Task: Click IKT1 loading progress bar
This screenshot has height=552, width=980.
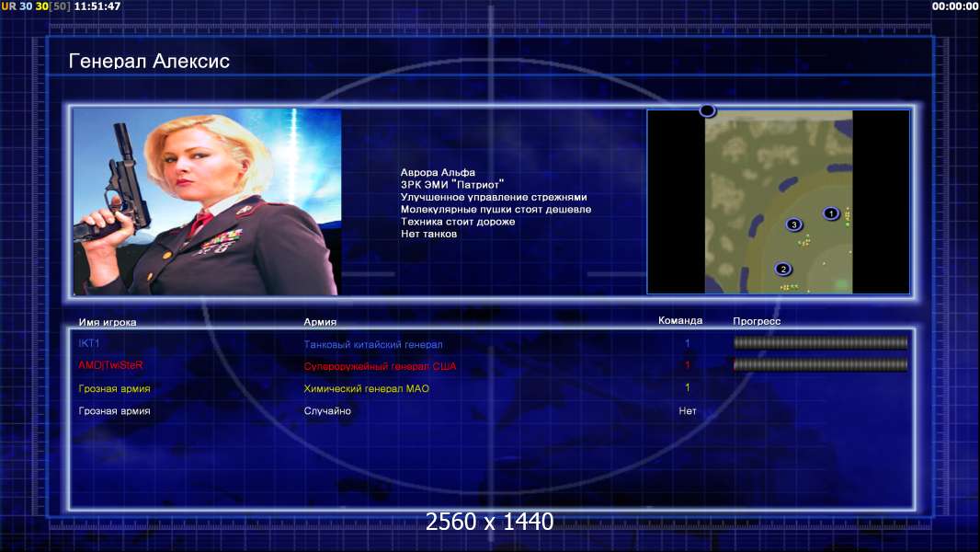Action: 820,342
